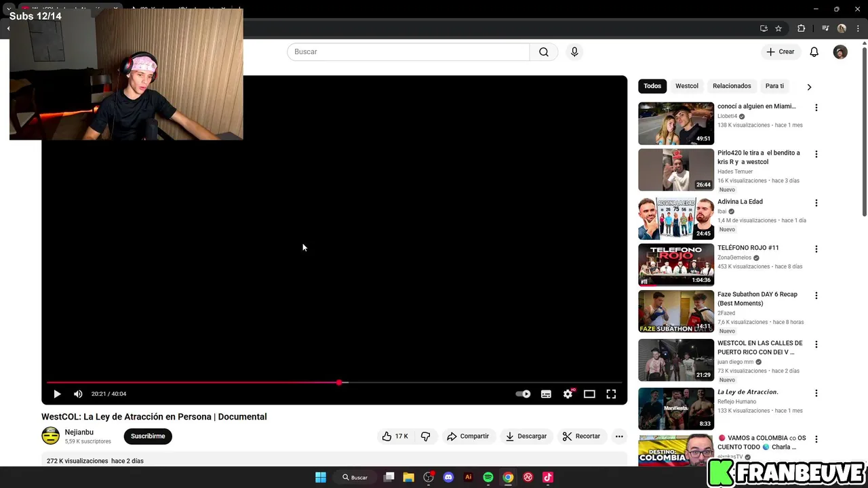The height and width of the screenshot is (488, 868).
Task: Open Discord from the taskbar
Action: point(448,477)
